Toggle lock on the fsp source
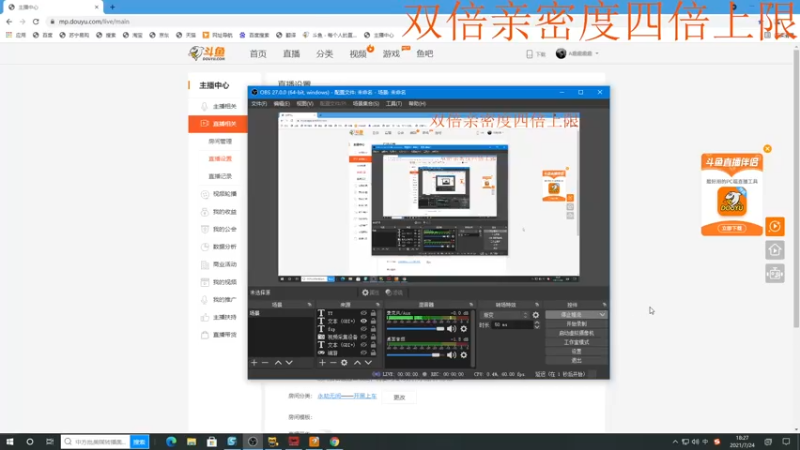 373,329
